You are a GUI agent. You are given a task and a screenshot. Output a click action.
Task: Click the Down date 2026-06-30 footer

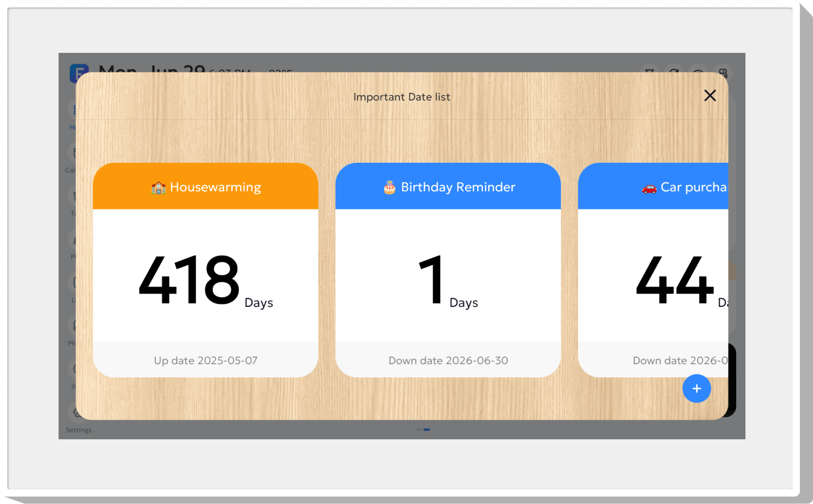(x=448, y=360)
